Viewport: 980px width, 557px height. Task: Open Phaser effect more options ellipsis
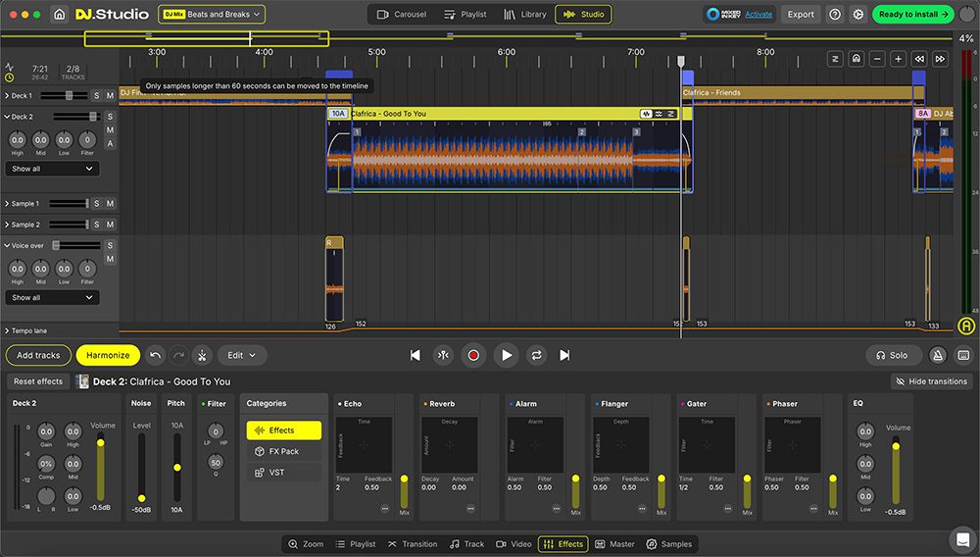(x=813, y=509)
